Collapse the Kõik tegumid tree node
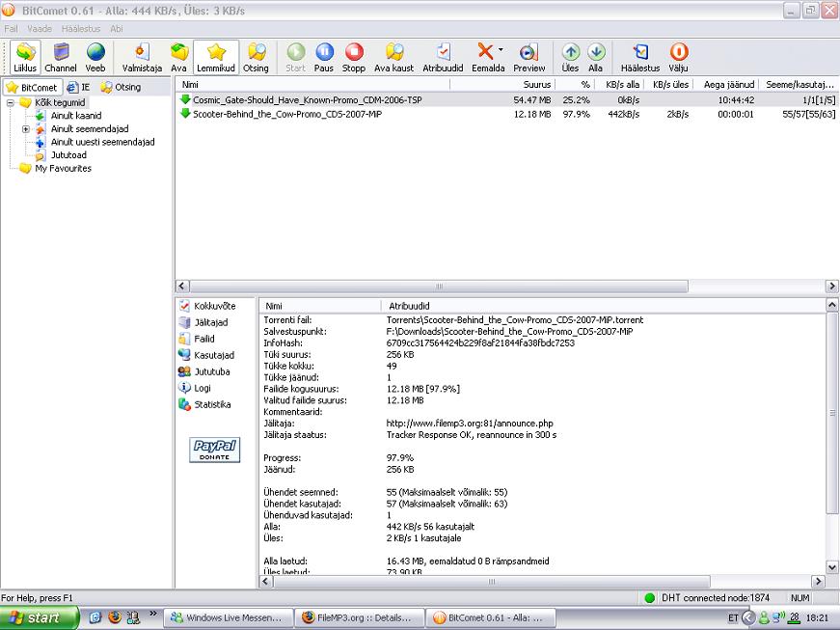The width and height of the screenshot is (840, 630). click(11, 102)
